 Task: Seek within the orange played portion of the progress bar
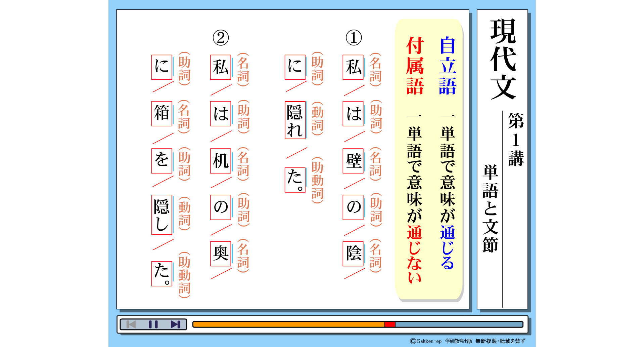[289, 324]
